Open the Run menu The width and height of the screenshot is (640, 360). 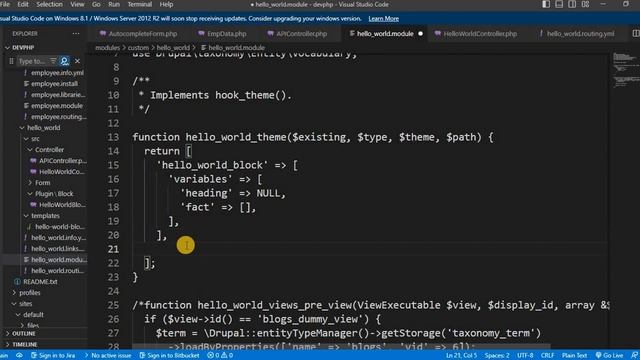pyautogui.click(x=114, y=4)
